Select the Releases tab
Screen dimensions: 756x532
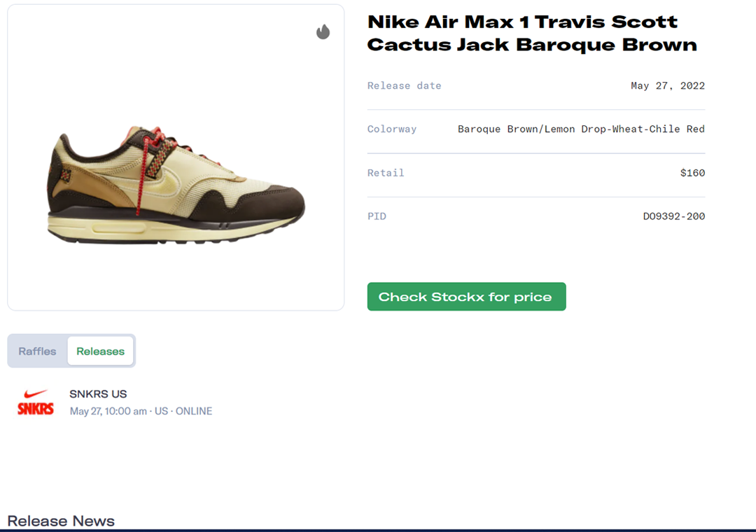point(100,351)
